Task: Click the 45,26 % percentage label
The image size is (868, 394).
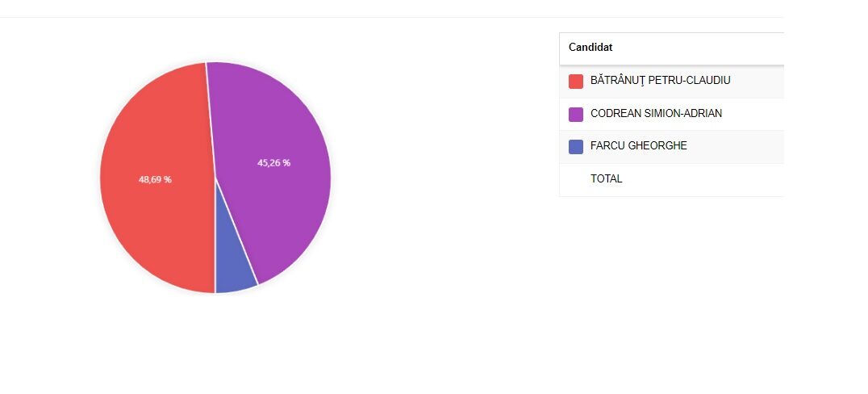Action: [273, 162]
